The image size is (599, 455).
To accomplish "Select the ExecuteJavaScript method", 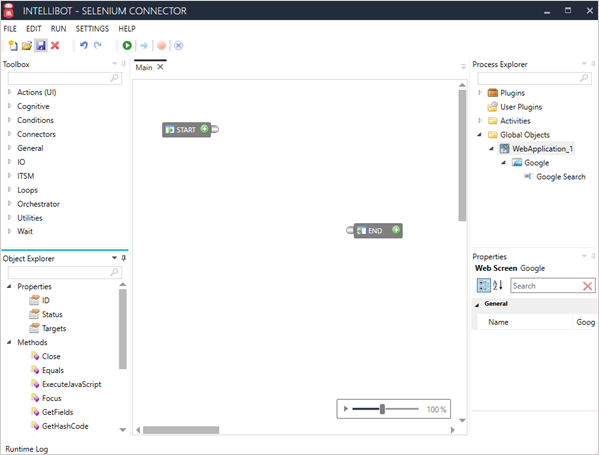I will [x=66, y=384].
